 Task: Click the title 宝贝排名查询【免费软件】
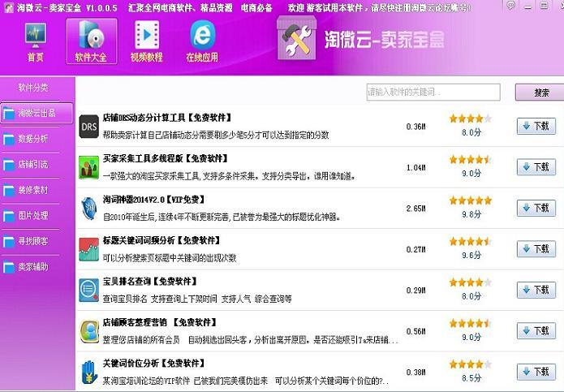150,282
